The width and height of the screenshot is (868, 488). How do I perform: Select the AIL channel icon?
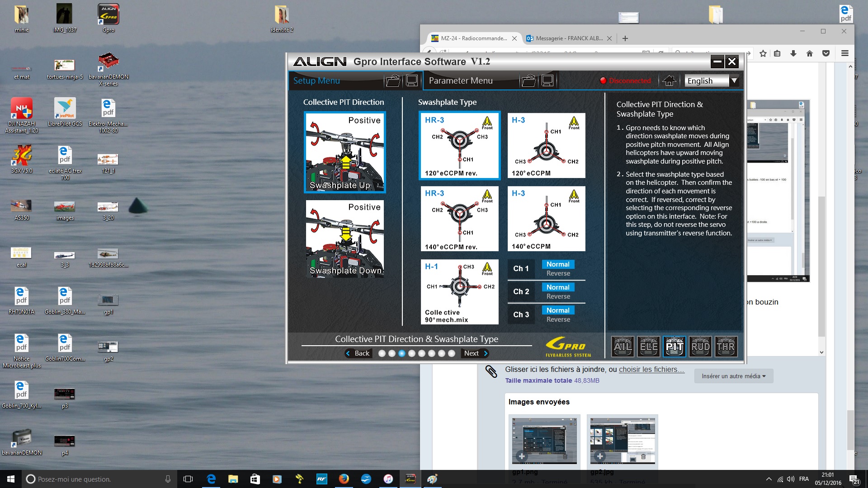point(623,347)
